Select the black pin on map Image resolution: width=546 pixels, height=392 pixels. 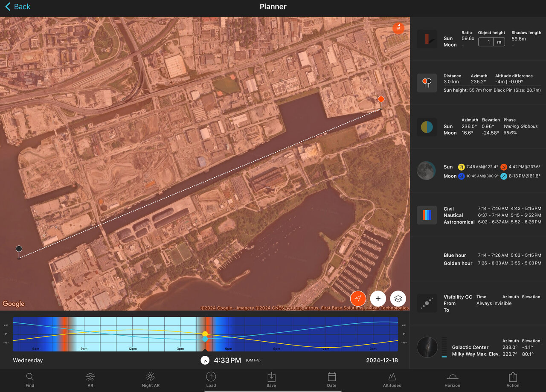click(x=19, y=250)
